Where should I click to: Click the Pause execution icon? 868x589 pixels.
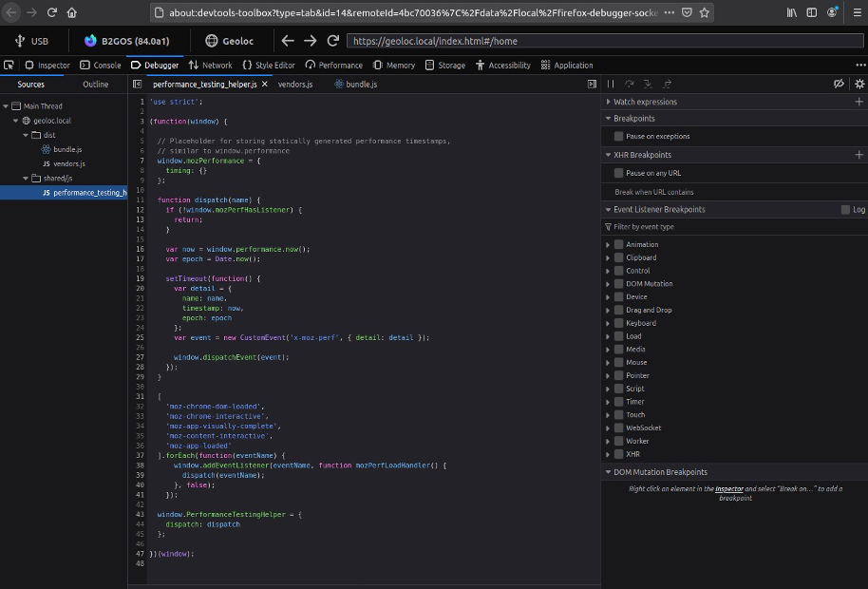611,84
